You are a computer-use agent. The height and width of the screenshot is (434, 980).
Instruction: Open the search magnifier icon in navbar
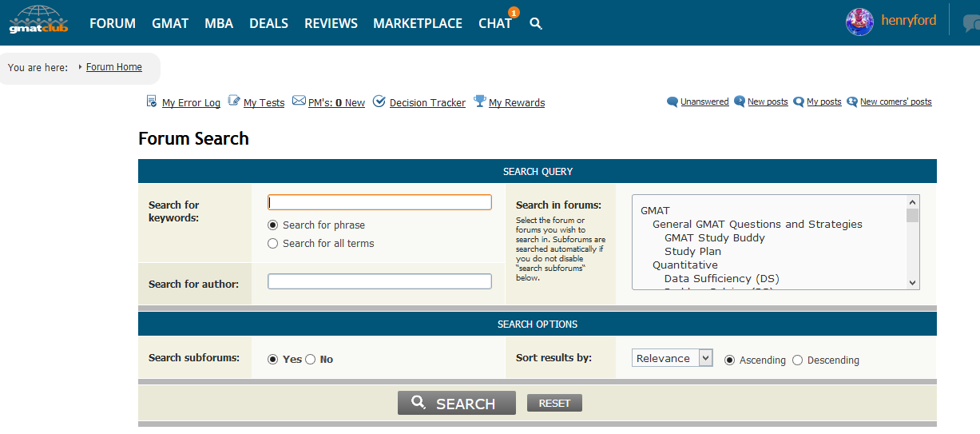[x=536, y=24]
